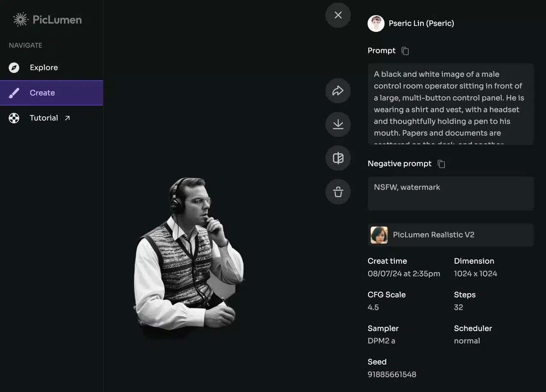This screenshot has width=546, height=392.
Task: Open Pseric Lin (Pseric) profile name
Action: click(421, 24)
